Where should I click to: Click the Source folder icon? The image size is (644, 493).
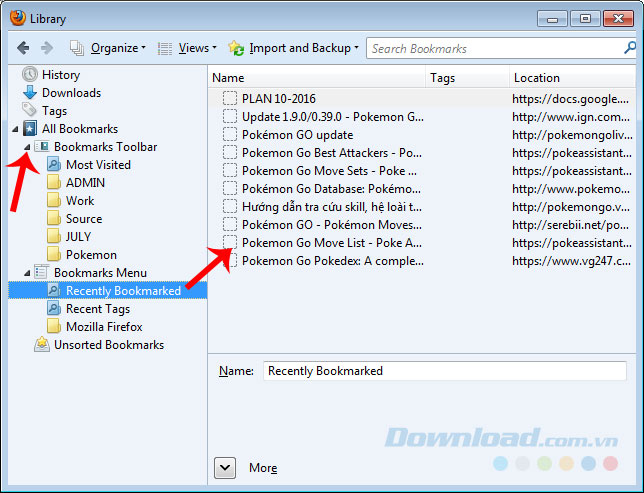54,219
